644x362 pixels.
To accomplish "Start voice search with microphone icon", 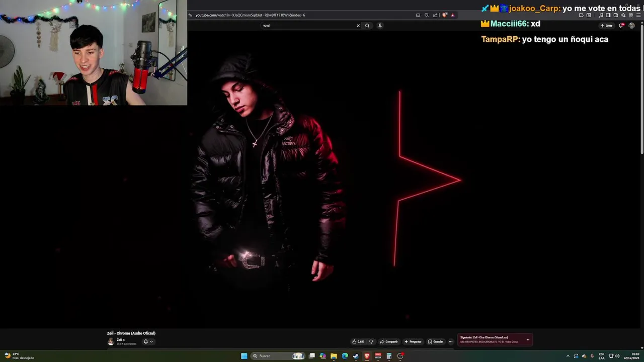I will click(380, 26).
